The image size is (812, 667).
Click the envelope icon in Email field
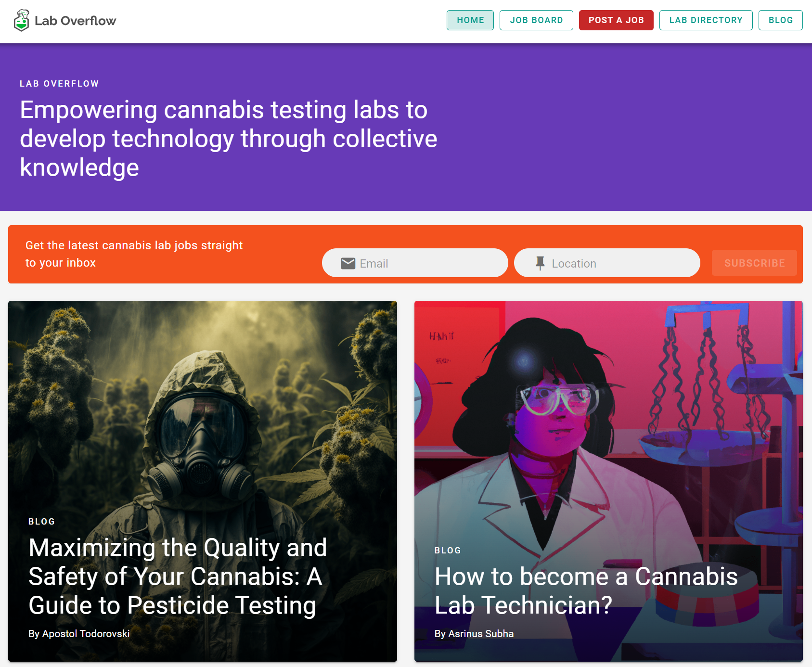(x=348, y=263)
